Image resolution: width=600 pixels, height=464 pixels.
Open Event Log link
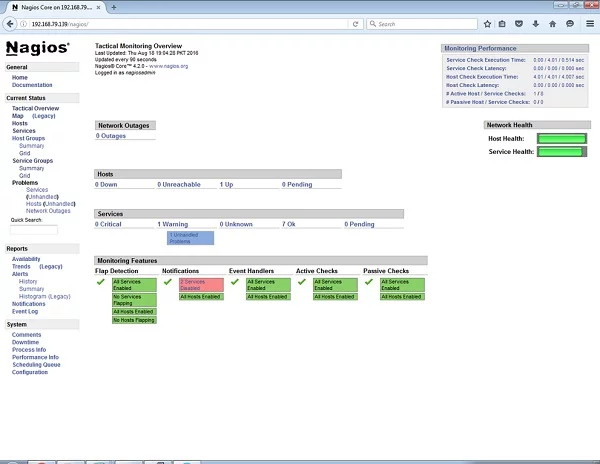(25, 311)
